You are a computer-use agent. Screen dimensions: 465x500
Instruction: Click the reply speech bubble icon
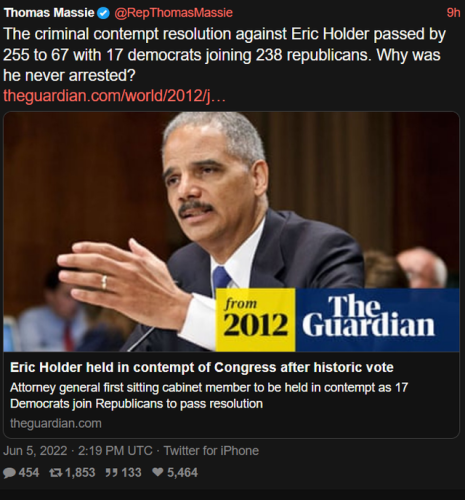pyautogui.click(x=9, y=473)
